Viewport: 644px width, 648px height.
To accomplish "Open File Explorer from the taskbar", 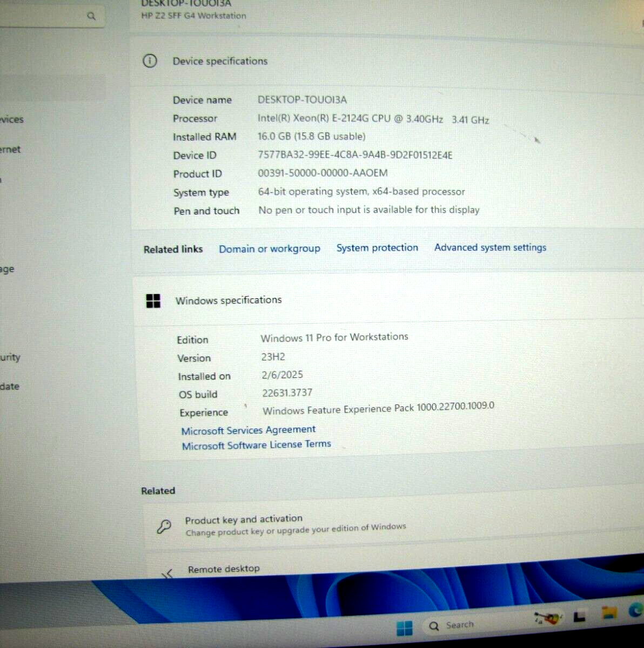I will click(x=609, y=612).
